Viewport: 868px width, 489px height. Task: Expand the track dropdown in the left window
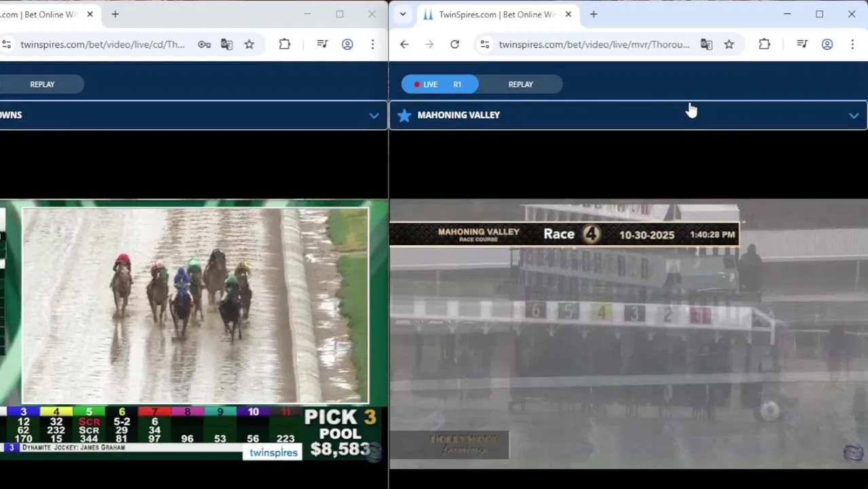tap(374, 115)
